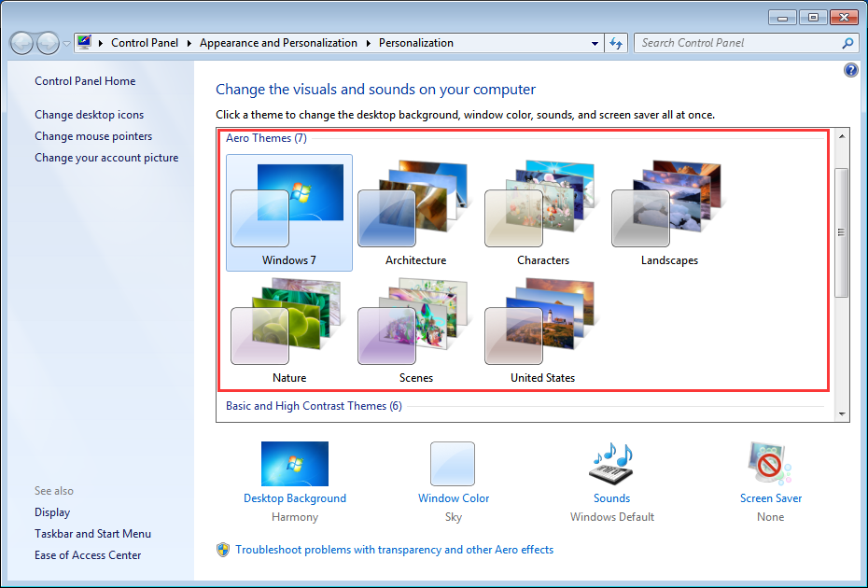Open the help question mark icon
868x588 pixels.
coord(850,70)
